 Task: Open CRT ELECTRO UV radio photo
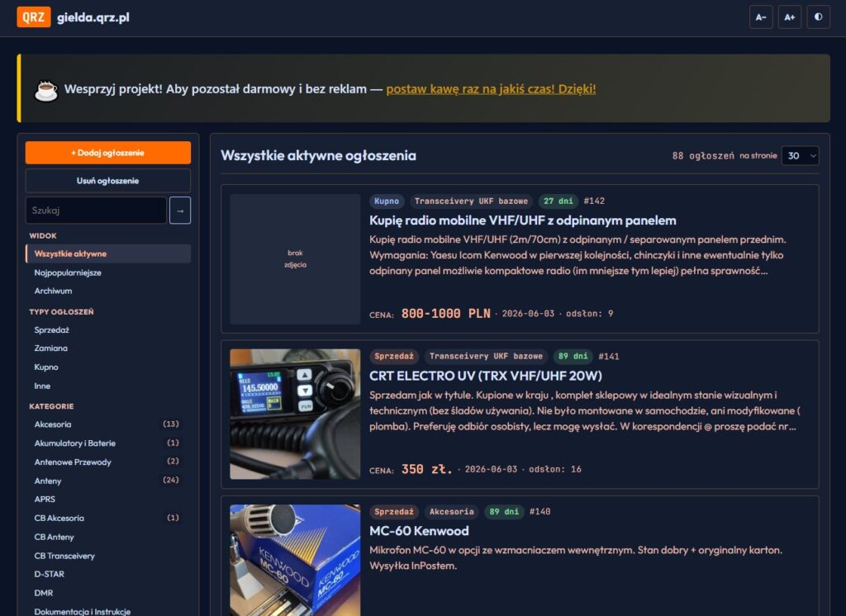click(x=295, y=415)
